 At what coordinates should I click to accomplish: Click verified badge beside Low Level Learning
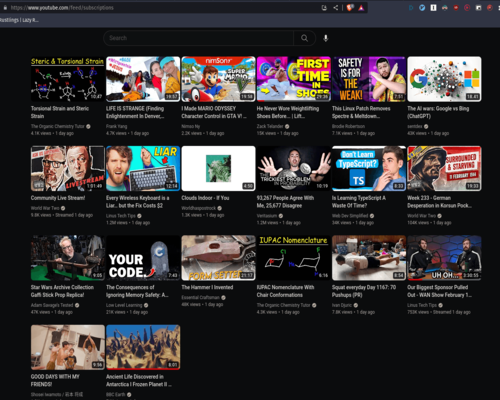point(146,305)
